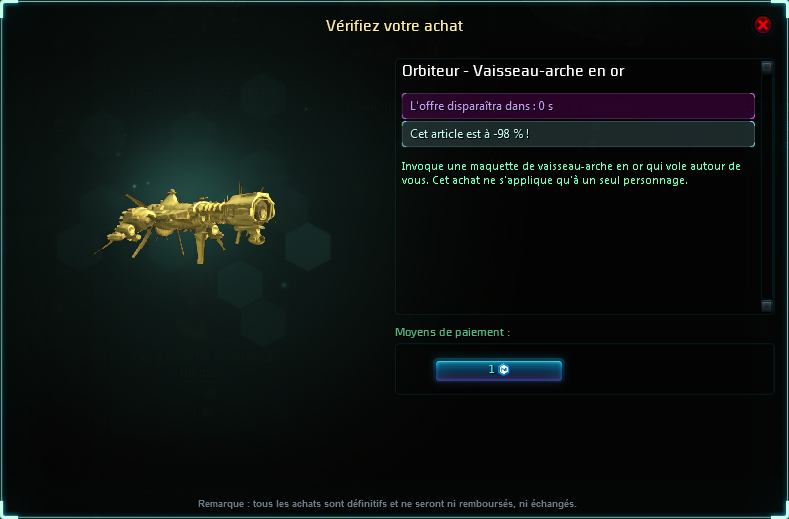The height and width of the screenshot is (519, 789).
Task: Click the "Cet article est à -98 %" banner
Action: 578,134
